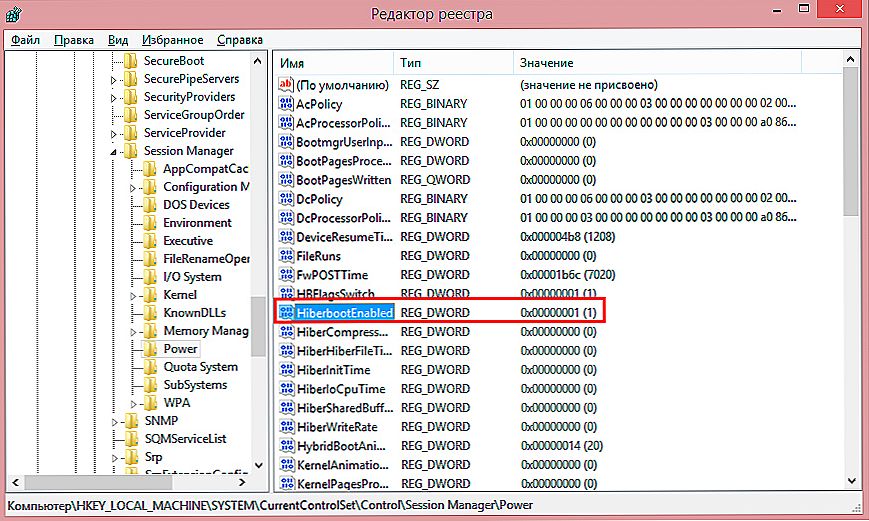Sort by the Имя column header
Viewport: 869px width, 521px height.
click(334, 63)
